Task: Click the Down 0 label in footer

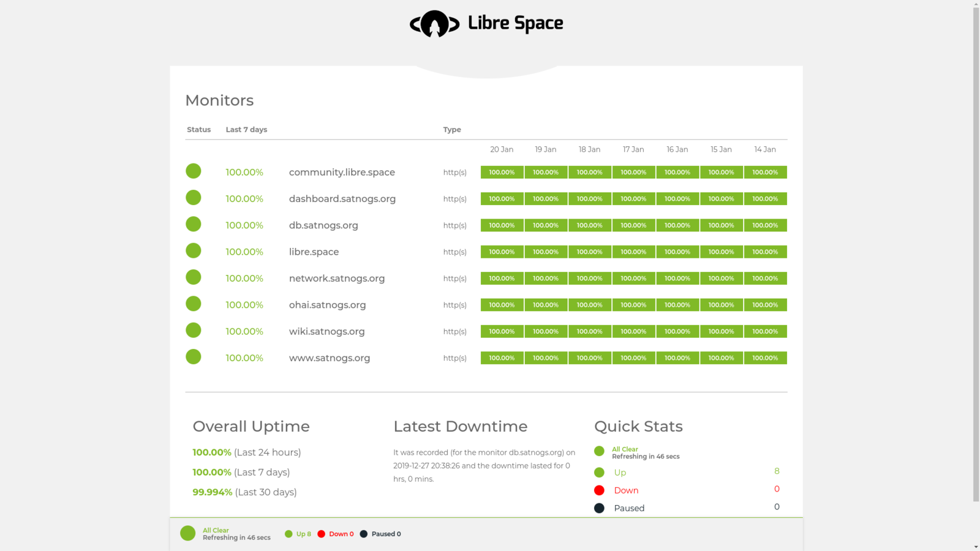Action: point(341,534)
